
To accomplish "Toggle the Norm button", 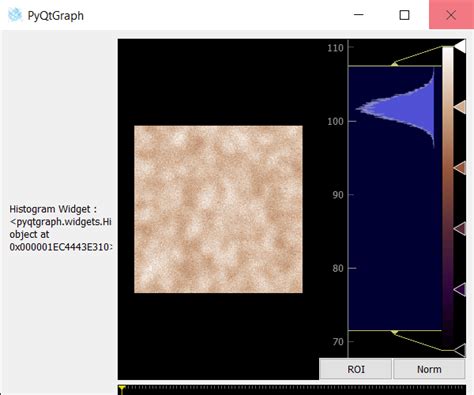I will coord(429,369).
